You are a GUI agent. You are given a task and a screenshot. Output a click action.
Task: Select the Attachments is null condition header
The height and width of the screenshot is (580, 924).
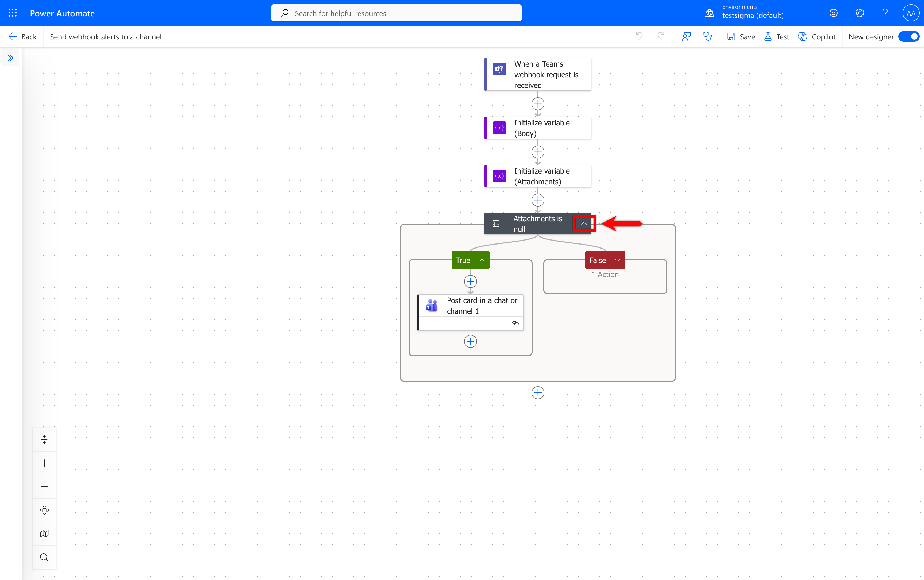(x=537, y=224)
